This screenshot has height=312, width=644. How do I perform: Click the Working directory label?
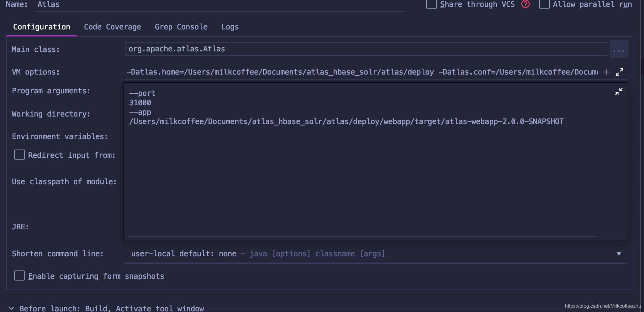(x=51, y=114)
